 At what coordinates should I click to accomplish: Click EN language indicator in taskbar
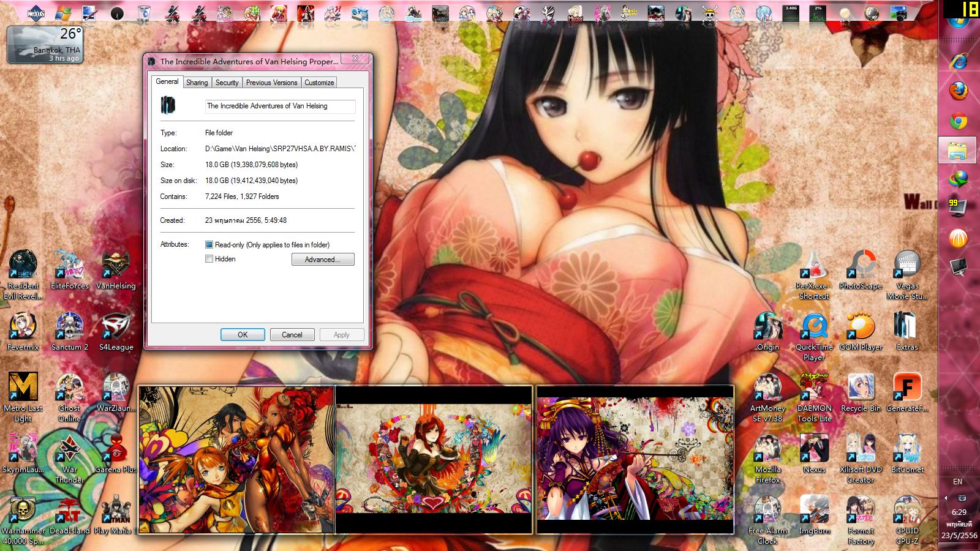[x=957, y=482]
